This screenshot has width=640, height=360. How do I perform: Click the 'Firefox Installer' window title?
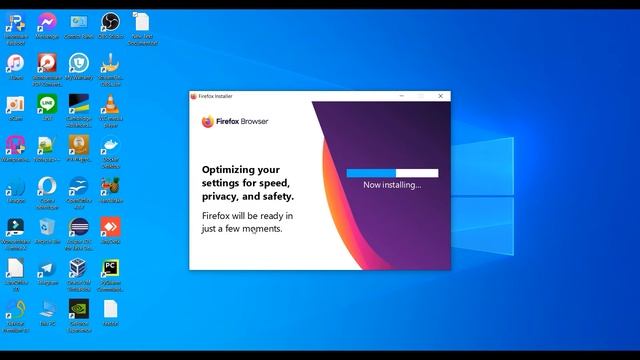coord(215,96)
